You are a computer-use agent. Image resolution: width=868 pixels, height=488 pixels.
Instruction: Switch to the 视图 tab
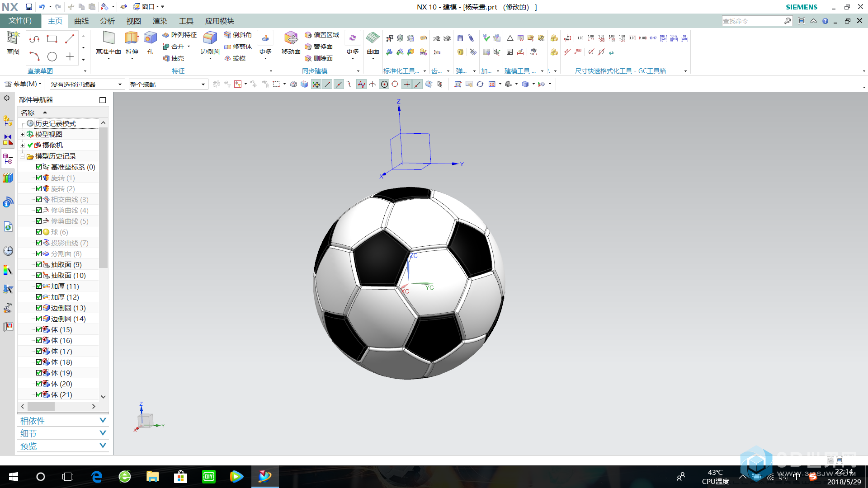[x=134, y=21]
